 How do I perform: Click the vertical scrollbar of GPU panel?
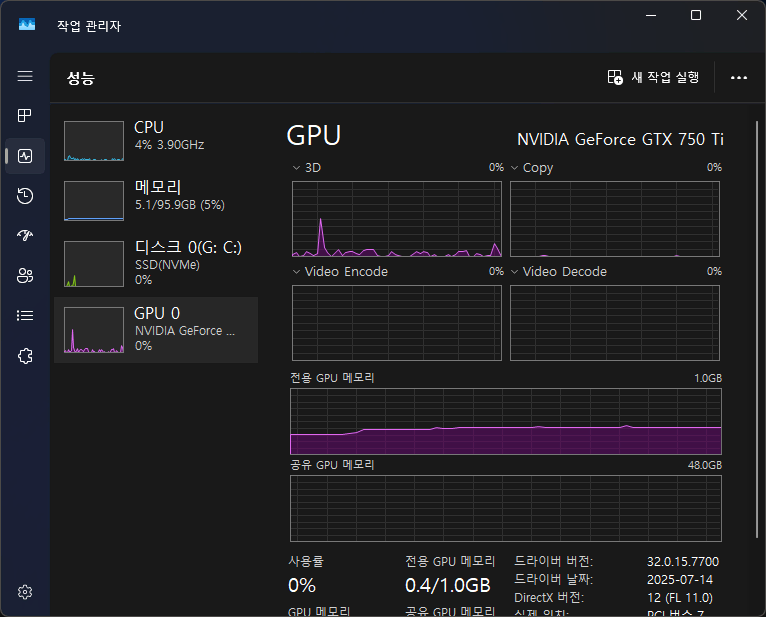[757, 330]
